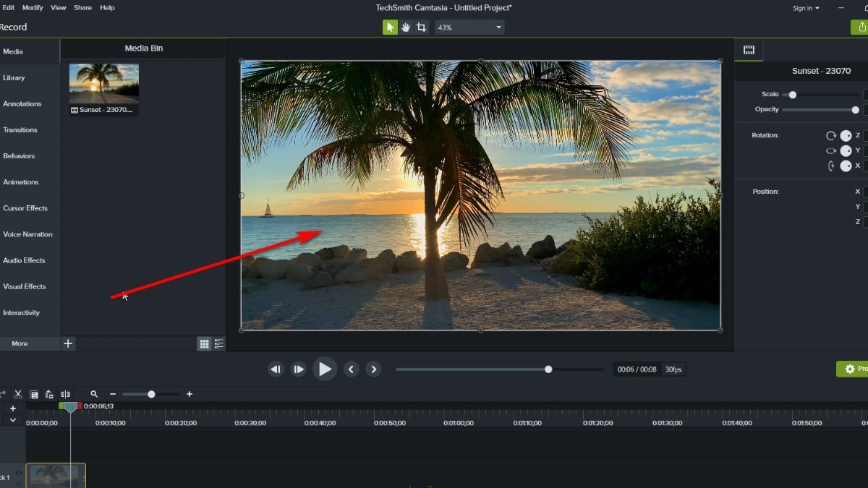Open the Audio Effects tab

(30, 260)
